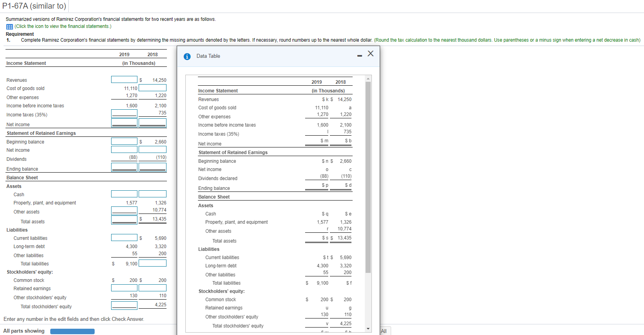Select the 2019 Retained earnings input field

[124, 288]
